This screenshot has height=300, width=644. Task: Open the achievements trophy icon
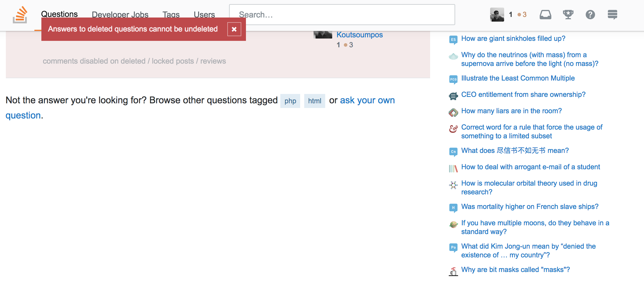tap(568, 15)
